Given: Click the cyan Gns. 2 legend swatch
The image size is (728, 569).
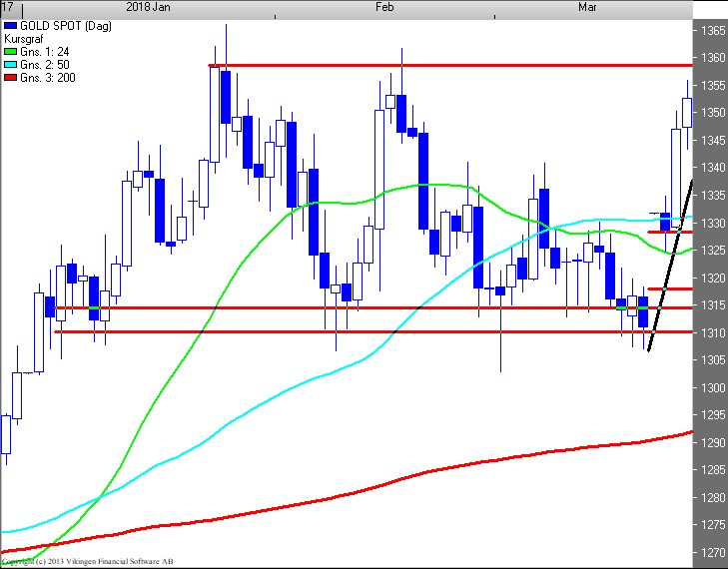Looking at the screenshot, I should [x=10, y=64].
